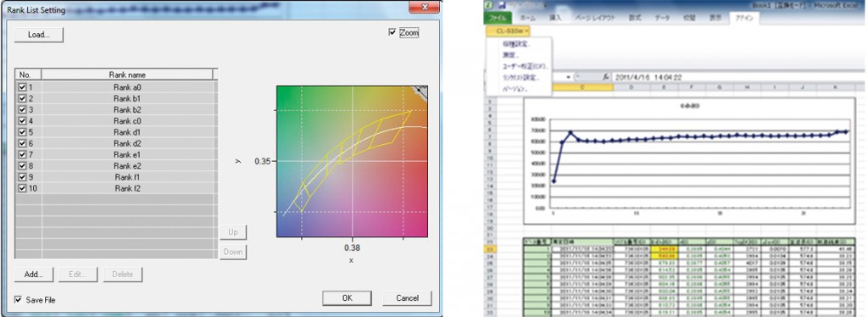Toggle checkbox for rank number 3

click(22, 109)
